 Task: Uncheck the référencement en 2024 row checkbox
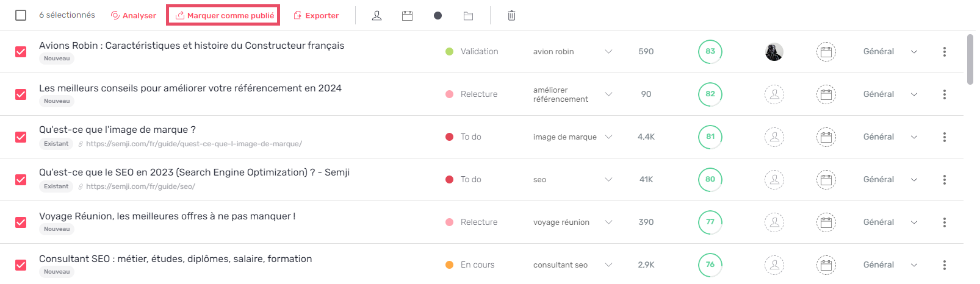click(x=21, y=94)
